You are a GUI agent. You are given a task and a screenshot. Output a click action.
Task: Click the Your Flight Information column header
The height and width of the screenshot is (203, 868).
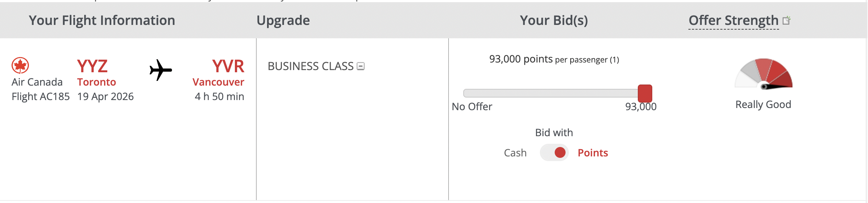tap(102, 21)
